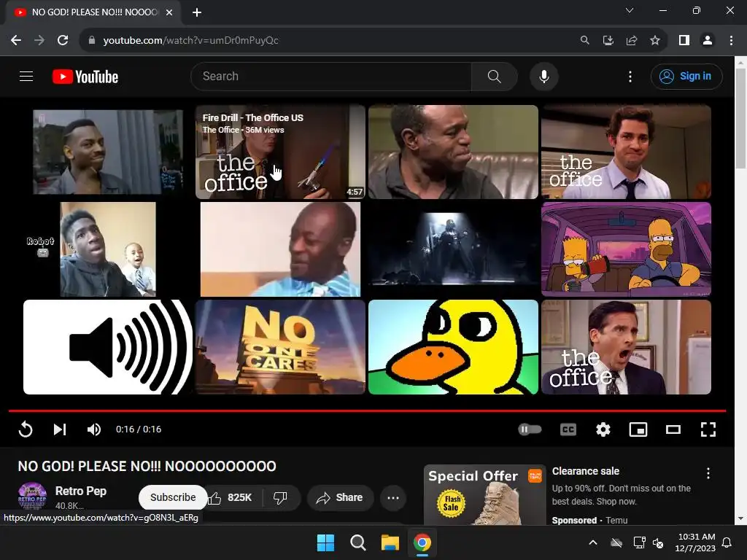Open a new Chrome tab
Screen dimensions: 747x560
(x=197, y=12)
